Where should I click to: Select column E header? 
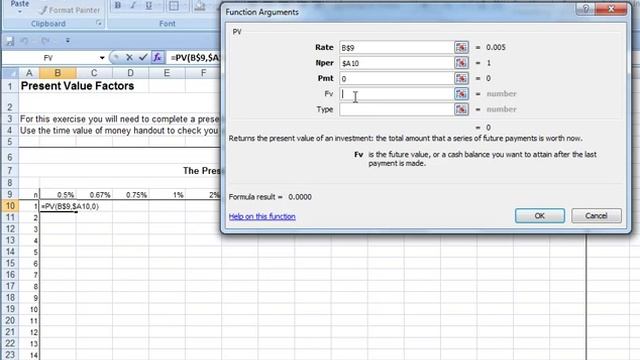click(167, 73)
